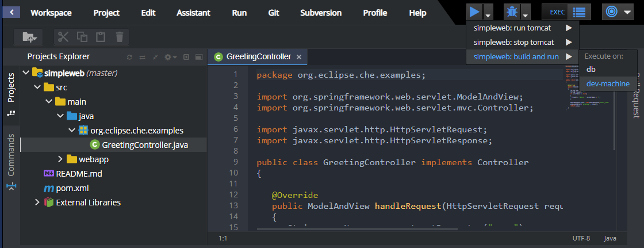Click the back arrow button at top-left
This screenshot has width=644, height=248.
pyautogui.click(x=12, y=12)
